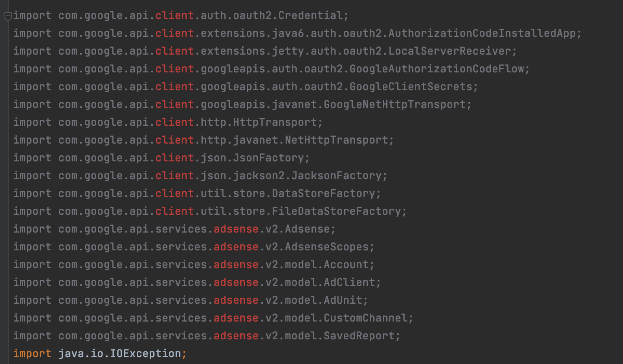Select AuthorizationCodeInstalledApp class name
The image size is (623, 364).
(482, 33)
